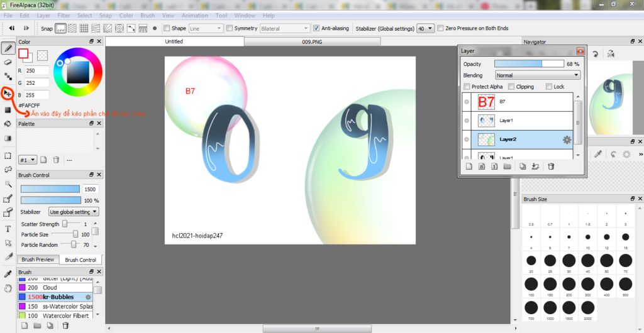Select the Dot tool below the eraser
This screenshot has height=333, width=644.
coord(8,76)
